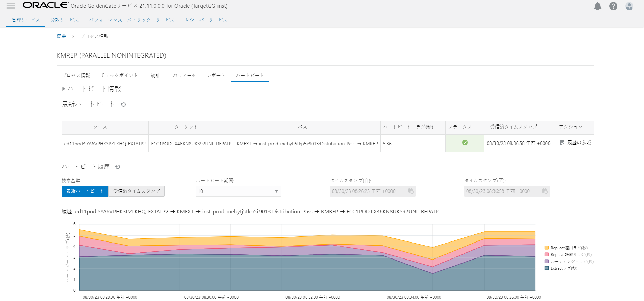Open the チェックポイント sub-tab

point(119,76)
